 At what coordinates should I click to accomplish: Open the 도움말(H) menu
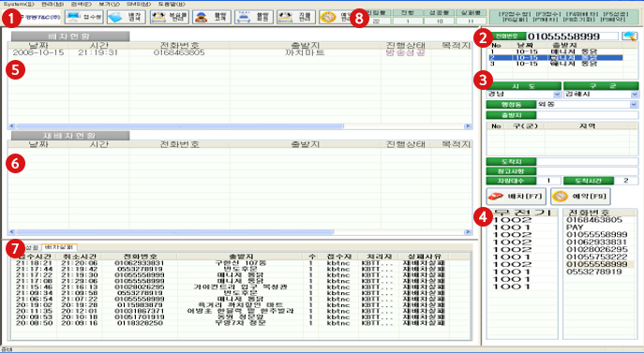pyautogui.click(x=172, y=4)
